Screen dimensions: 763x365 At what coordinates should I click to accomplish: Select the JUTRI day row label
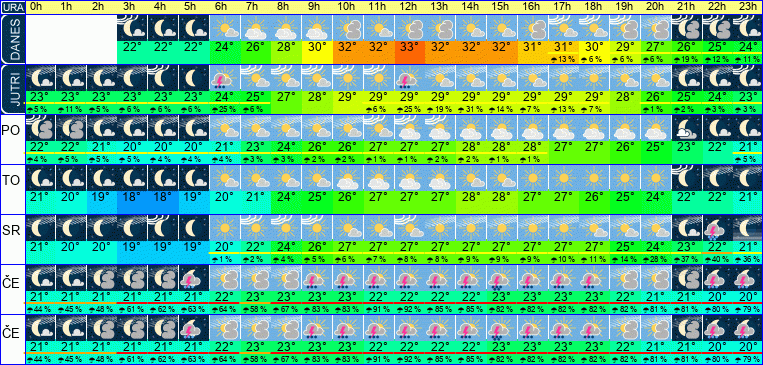[x=12, y=89]
